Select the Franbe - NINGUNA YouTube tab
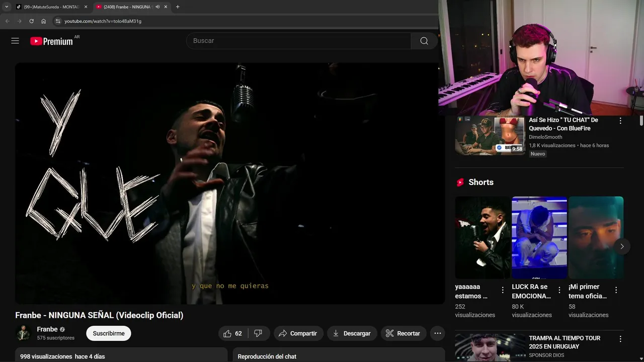644x362 pixels. pos(127,7)
